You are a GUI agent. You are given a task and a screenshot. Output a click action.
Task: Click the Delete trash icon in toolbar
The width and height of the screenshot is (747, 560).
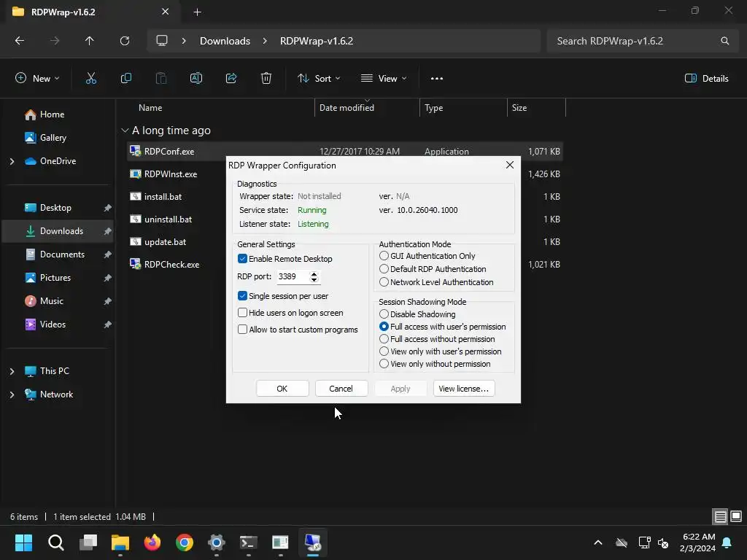[x=266, y=79]
